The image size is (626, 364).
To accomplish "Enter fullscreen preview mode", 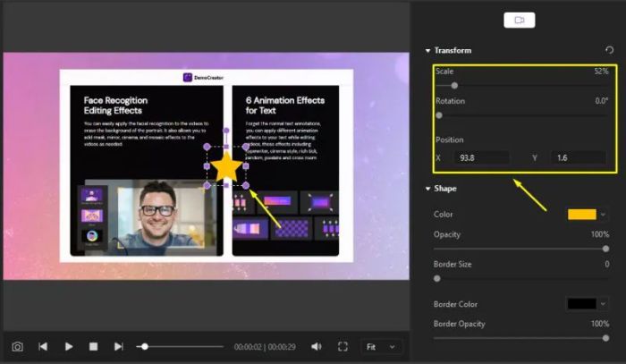I will pos(343,346).
